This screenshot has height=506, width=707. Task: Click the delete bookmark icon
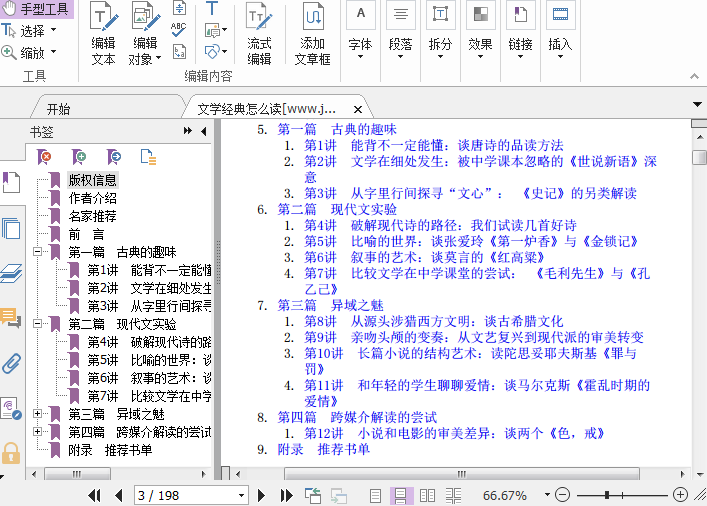pos(44,157)
